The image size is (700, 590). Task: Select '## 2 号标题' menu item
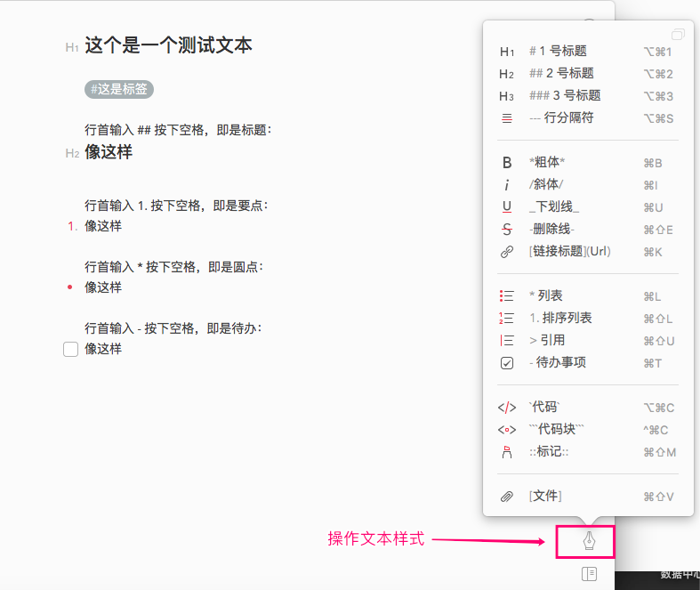[561, 73]
